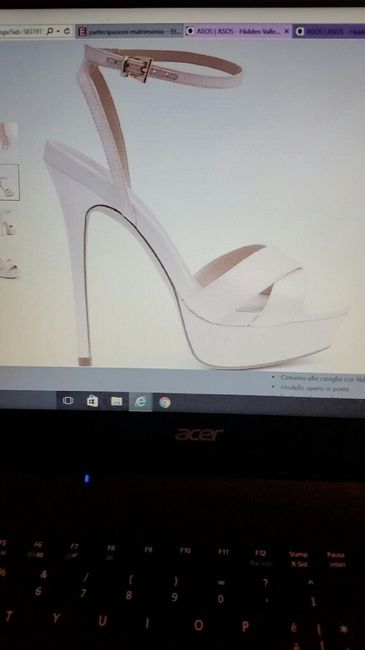Viewport: 365px width, 650px height.
Task: Open File Explorer from the taskbar
Action: click(117, 401)
